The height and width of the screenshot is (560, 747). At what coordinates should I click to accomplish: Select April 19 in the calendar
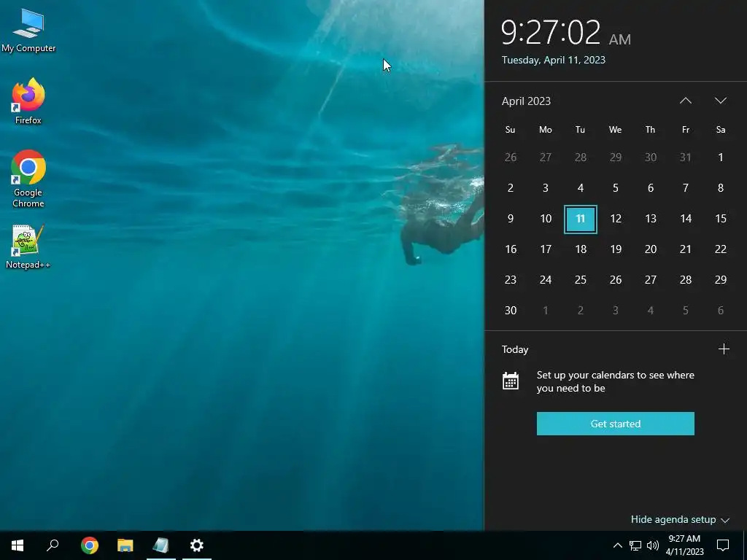(x=616, y=249)
